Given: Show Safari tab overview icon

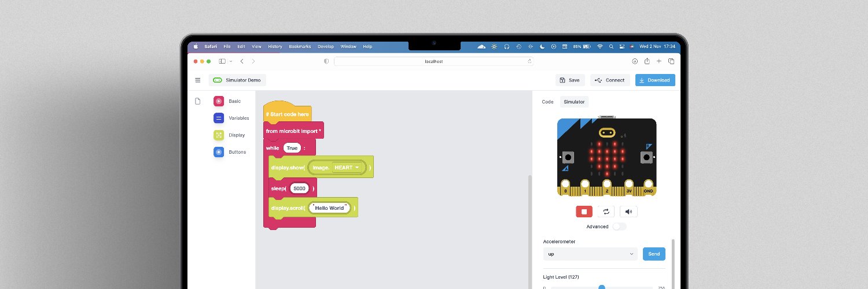Looking at the screenshot, I should pyautogui.click(x=671, y=61).
